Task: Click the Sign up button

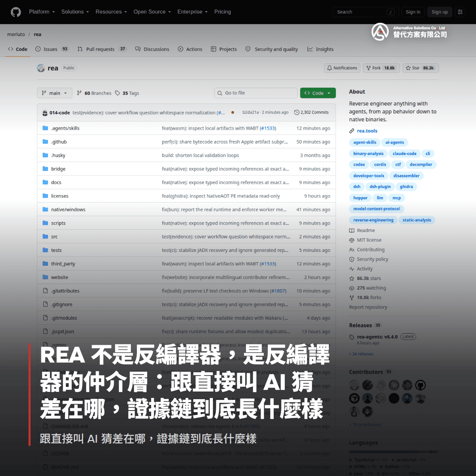Action: tap(440, 12)
